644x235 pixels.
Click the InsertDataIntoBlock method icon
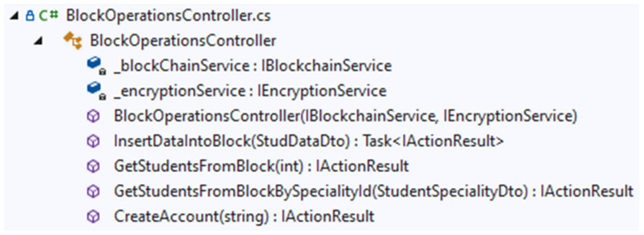point(93,141)
